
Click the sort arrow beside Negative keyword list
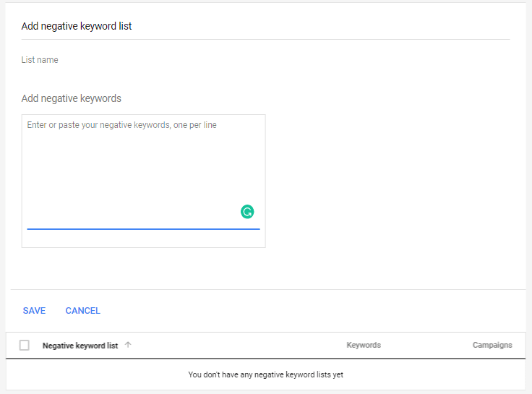[128, 345]
